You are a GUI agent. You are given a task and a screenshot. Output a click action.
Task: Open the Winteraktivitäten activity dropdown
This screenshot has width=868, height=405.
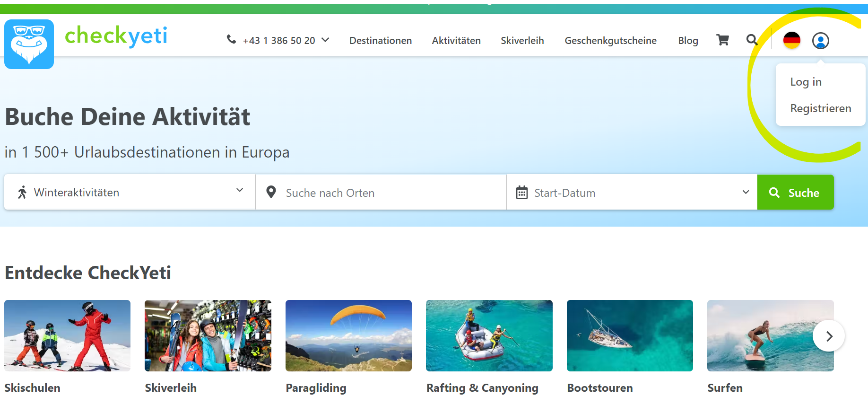coord(130,192)
